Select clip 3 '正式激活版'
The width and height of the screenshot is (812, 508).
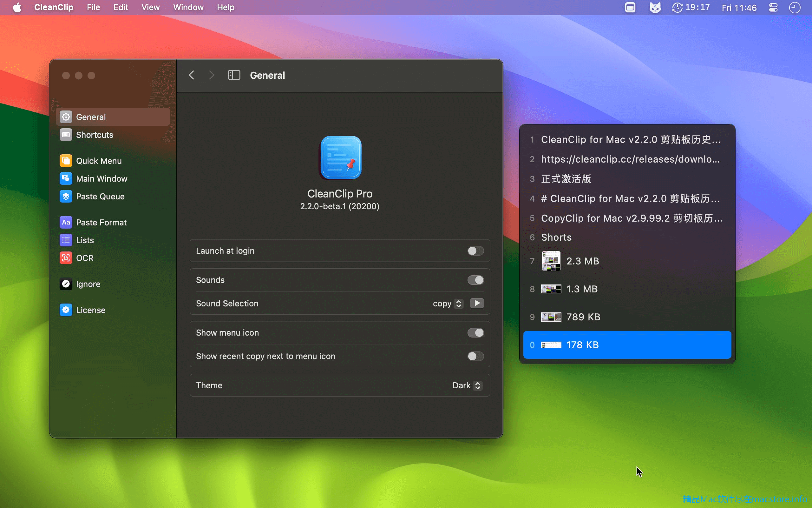pyautogui.click(x=627, y=179)
